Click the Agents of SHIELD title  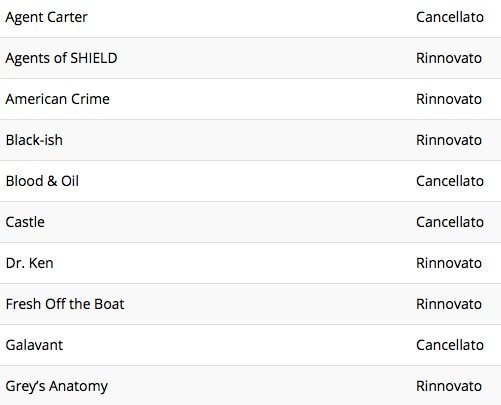pyautogui.click(x=61, y=58)
